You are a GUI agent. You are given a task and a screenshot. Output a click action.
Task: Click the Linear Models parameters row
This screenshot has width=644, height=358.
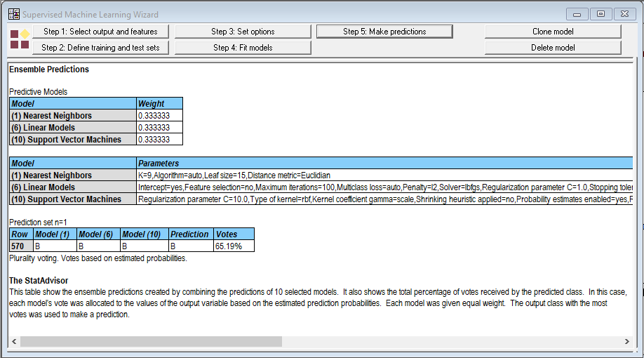[x=384, y=187]
